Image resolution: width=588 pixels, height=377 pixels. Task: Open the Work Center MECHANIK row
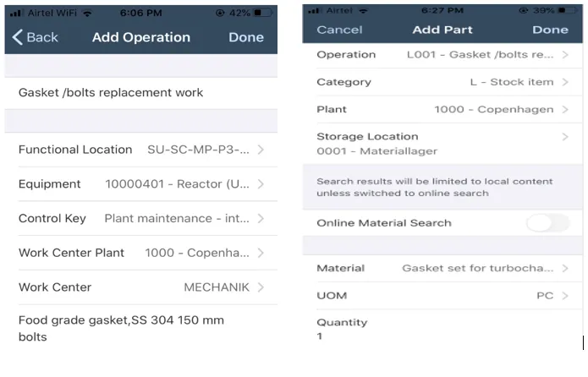(x=141, y=287)
